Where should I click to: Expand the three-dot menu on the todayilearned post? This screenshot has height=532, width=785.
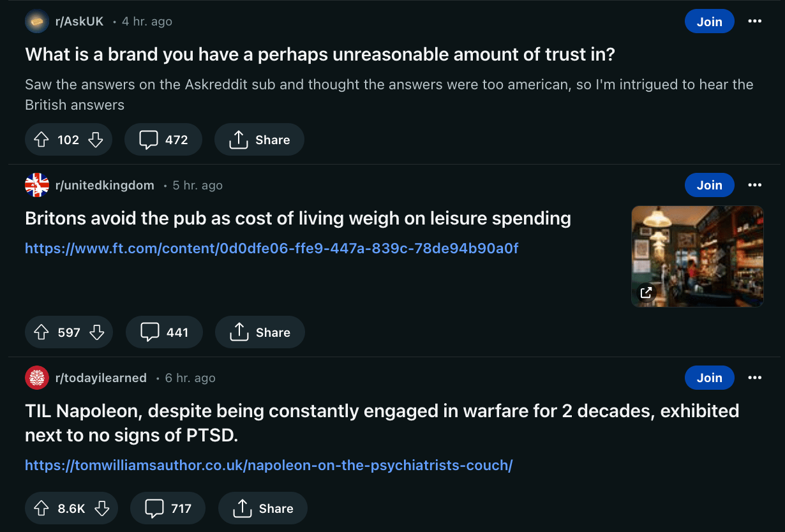click(754, 378)
